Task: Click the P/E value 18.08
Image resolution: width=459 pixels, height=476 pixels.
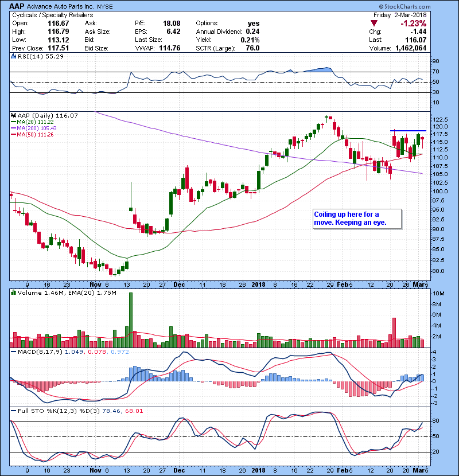Action: [172, 24]
